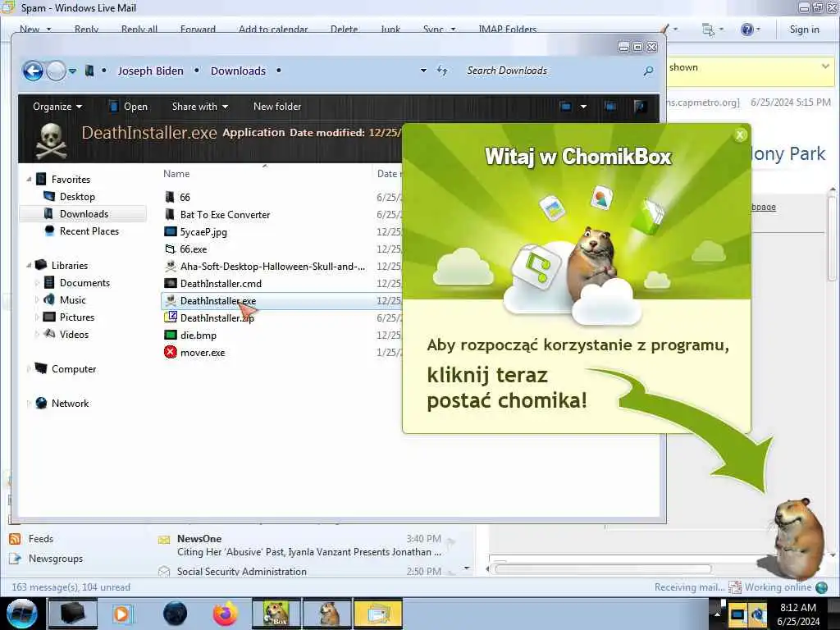
Task: Click Downloads breadcrumb in address bar
Action: point(238,71)
